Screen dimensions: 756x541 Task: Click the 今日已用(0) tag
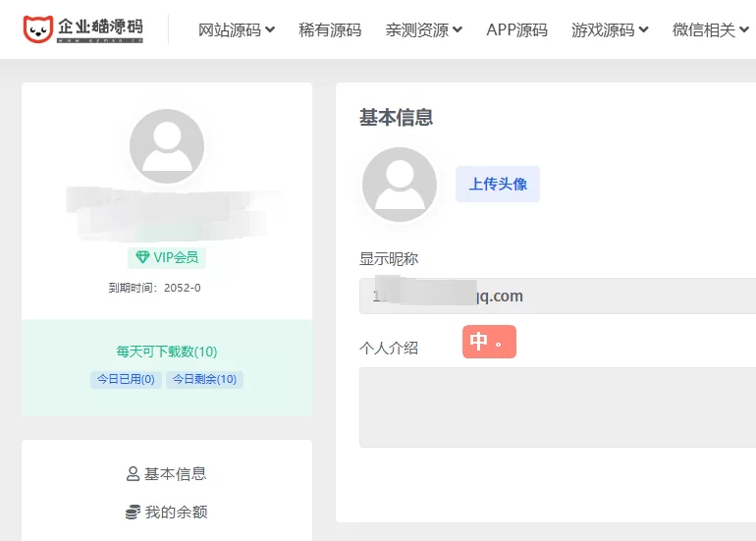pyautogui.click(x=126, y=379)
